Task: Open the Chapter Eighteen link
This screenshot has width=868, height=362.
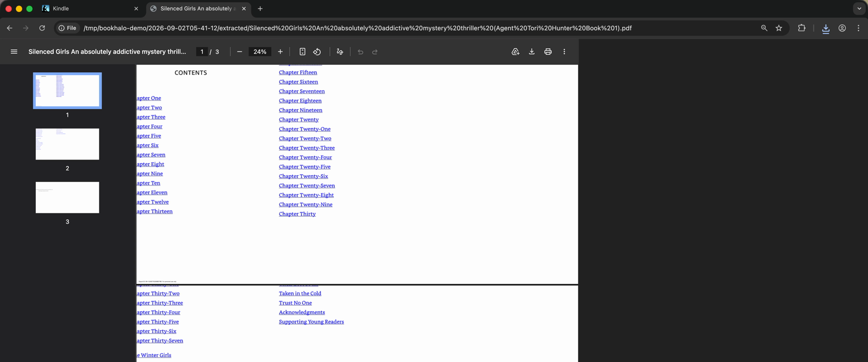Action: coord(300,101)
